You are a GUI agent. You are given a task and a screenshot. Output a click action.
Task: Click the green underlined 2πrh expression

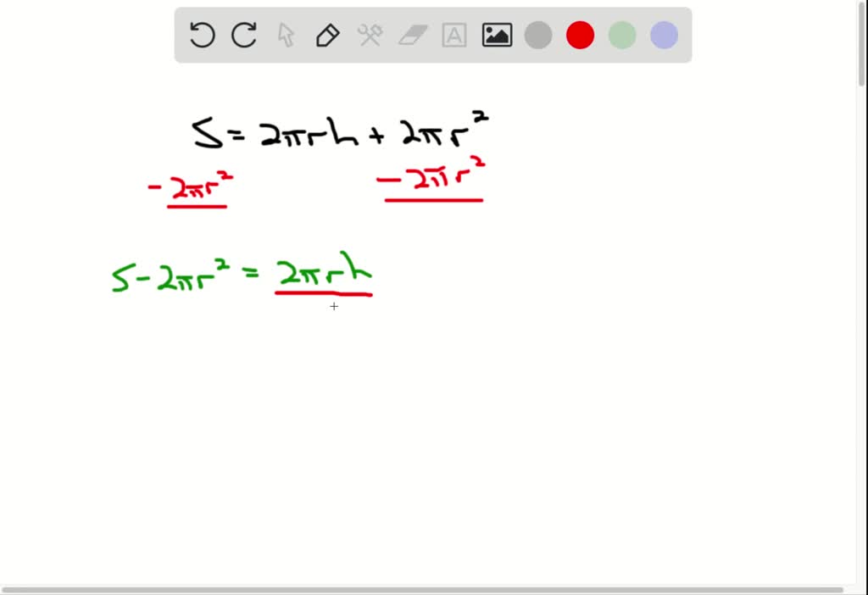pos(325,271)
